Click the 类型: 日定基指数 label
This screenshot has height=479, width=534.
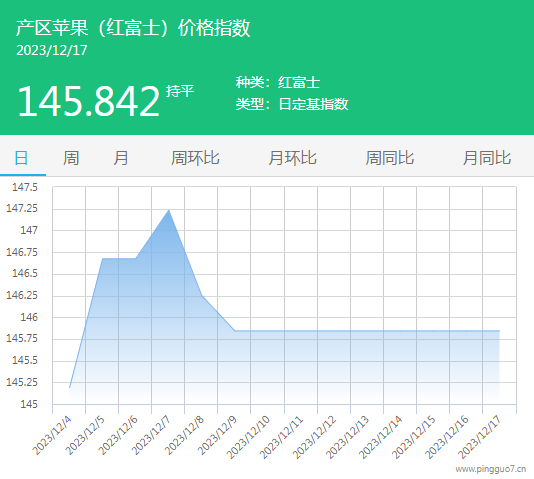click(x=292, y=104)
